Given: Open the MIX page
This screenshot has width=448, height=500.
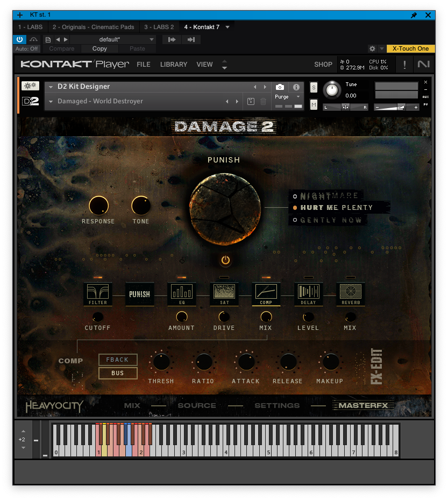Looking at the screenshot, I should (x=132, y=406).
